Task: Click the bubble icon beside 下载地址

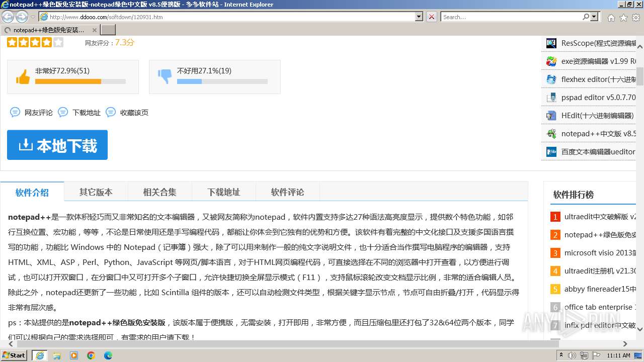Action: 63,112
